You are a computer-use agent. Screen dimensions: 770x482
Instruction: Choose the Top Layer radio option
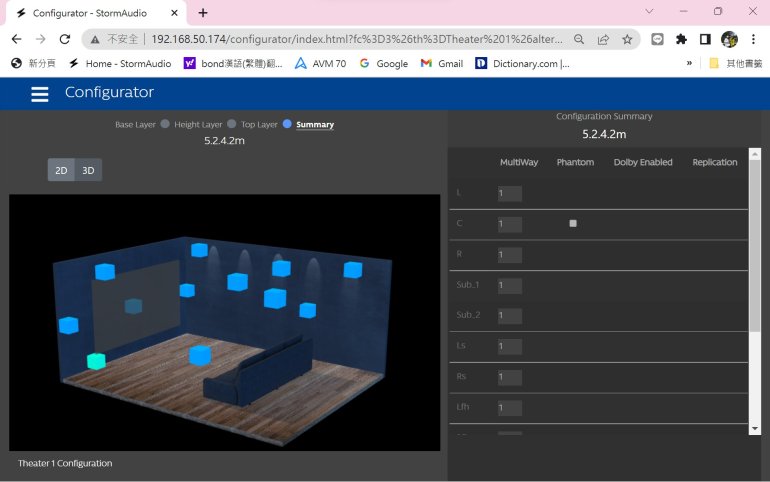[x=287, y=124]
